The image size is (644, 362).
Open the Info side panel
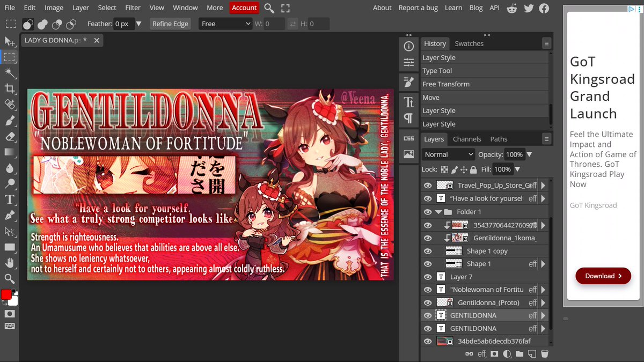click(409, 47)
